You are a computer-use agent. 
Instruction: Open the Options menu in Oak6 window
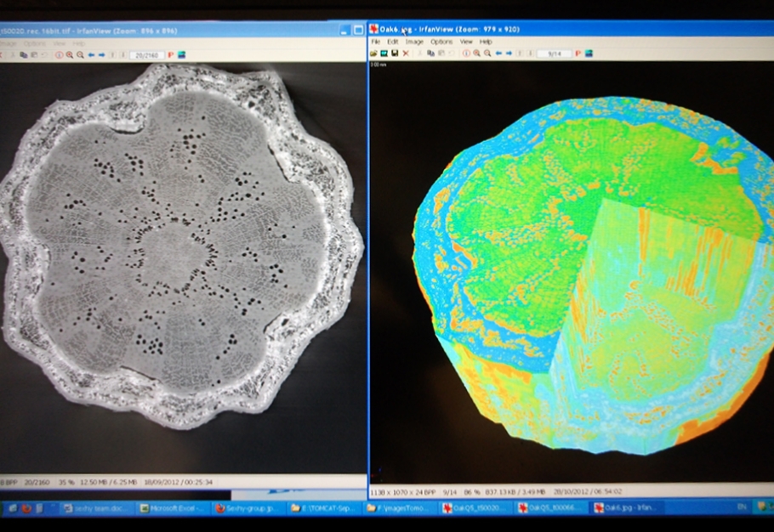[441, 42]
